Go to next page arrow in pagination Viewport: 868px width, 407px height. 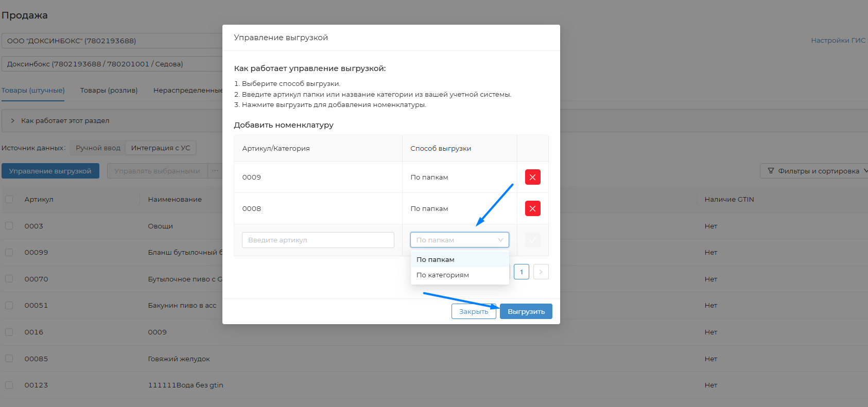click(x=541, y=272)
